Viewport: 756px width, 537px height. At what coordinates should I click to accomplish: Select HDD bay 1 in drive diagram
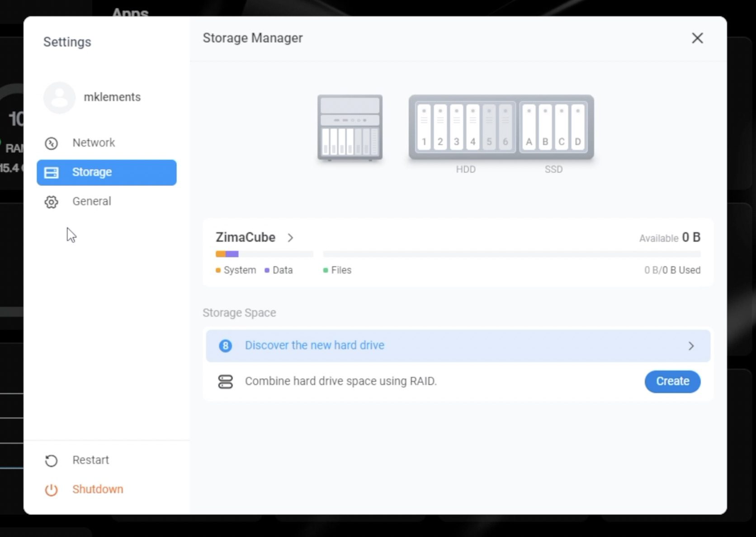pyautogui.click(x=424, y=127)
